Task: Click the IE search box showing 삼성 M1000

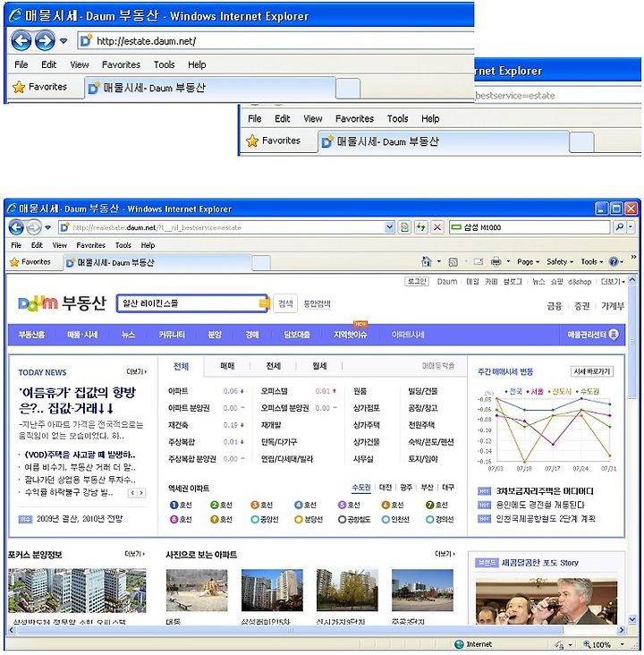Action: [x=530, y=226]
